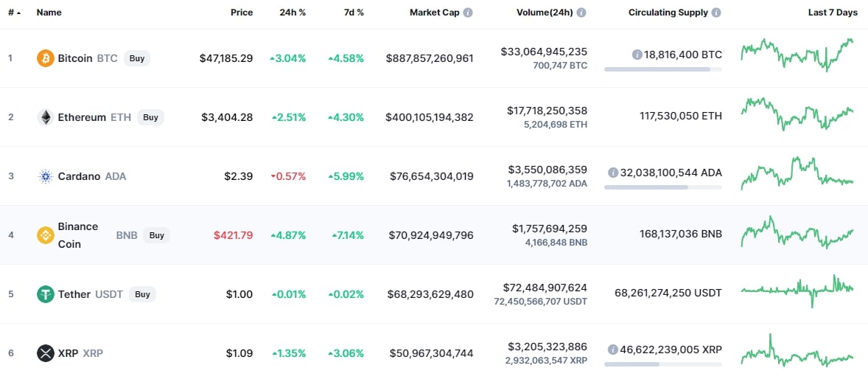This screenshot has height=382, width=868.
Task: Click the Bitcoin coin logo icon
Action: click(x=46, y=58)
